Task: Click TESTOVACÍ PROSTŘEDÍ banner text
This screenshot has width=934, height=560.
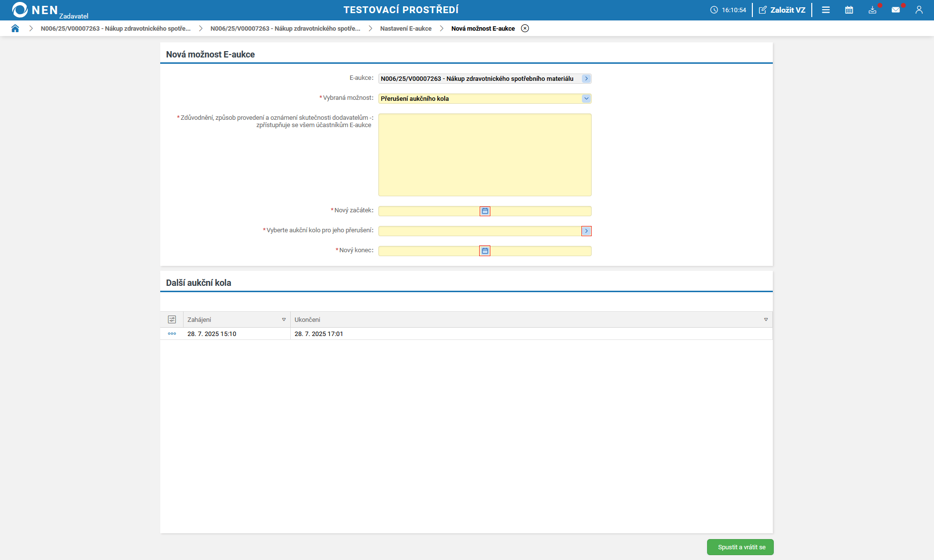Action: 401,10
